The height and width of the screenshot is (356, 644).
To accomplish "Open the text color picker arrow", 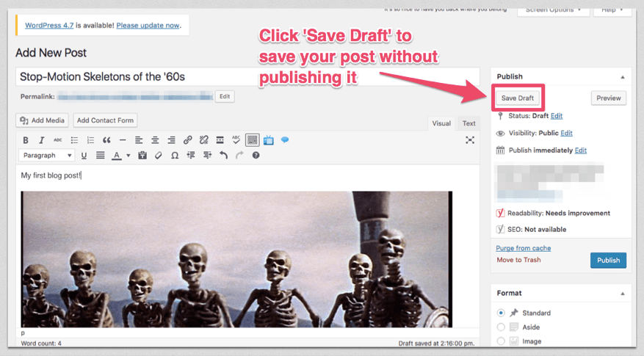I will 129,156.
